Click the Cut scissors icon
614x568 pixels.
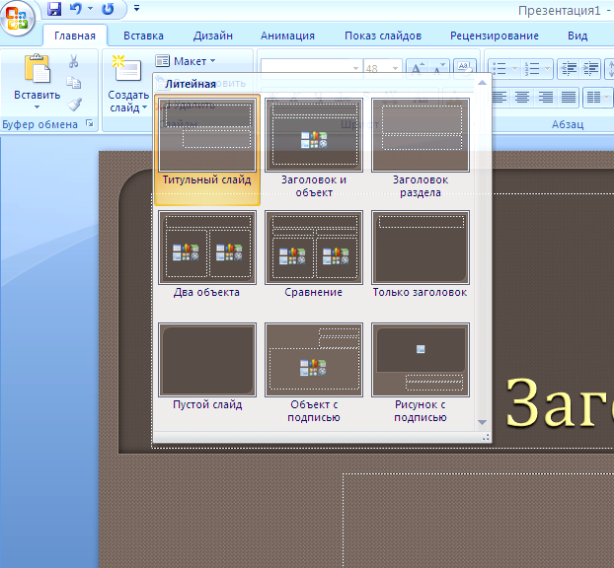click(73, 61)
